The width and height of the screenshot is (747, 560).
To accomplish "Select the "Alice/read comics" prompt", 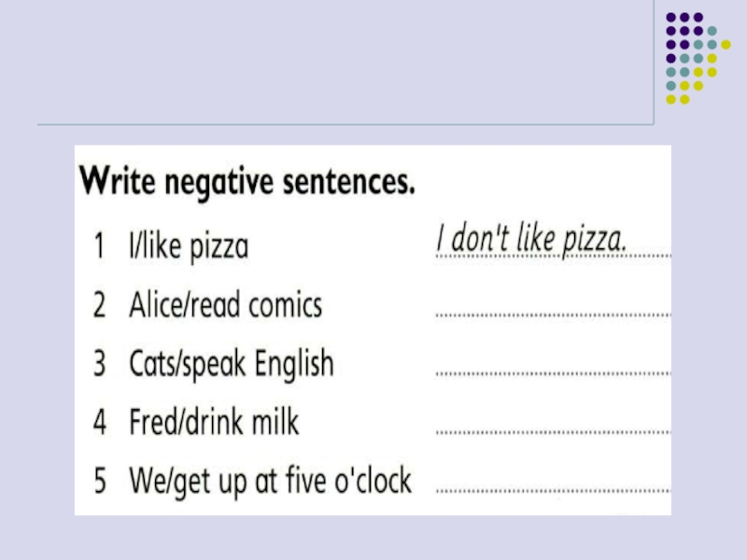I will (x=225, y=305).
